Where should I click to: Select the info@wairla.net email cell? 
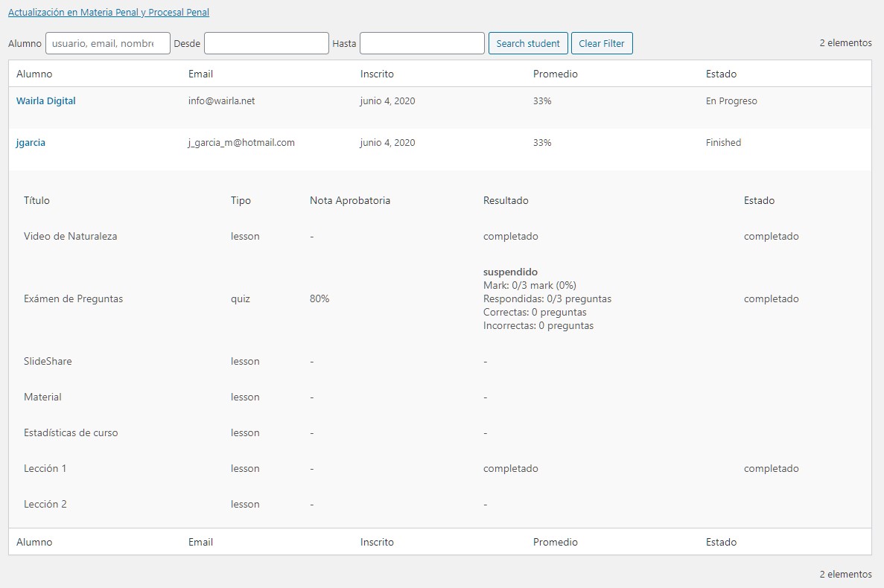coord(222,100)
